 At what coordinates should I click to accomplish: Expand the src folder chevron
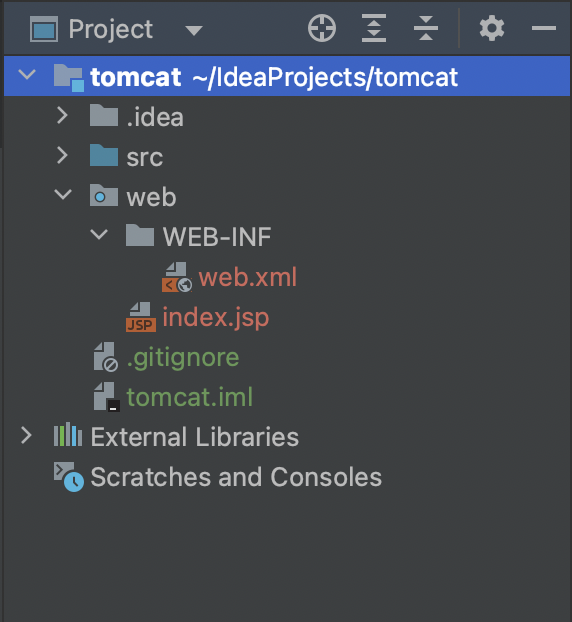pyautogui.click(x=62, y=155)
